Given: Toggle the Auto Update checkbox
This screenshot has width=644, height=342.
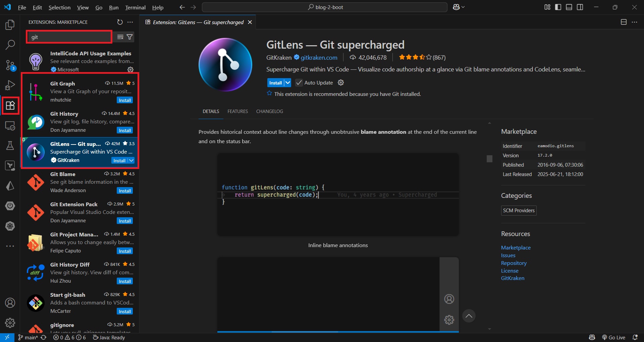Looking at the screenshot, I should tap(299, 82).
